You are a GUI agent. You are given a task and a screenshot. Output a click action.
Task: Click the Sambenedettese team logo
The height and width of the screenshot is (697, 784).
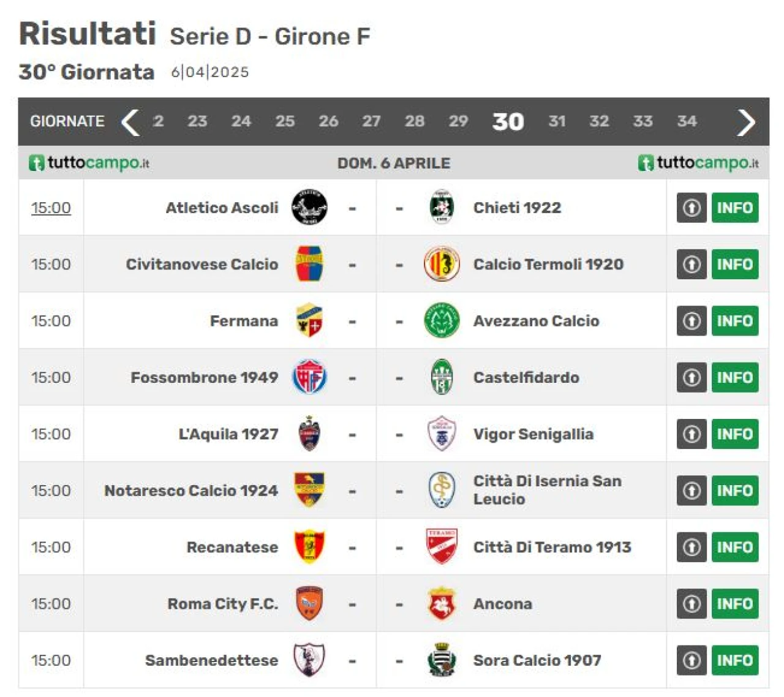coord(309,660)
